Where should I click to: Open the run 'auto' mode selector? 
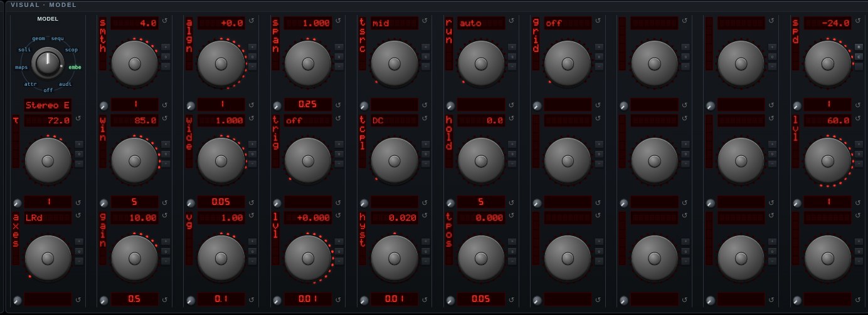point(480,23)
